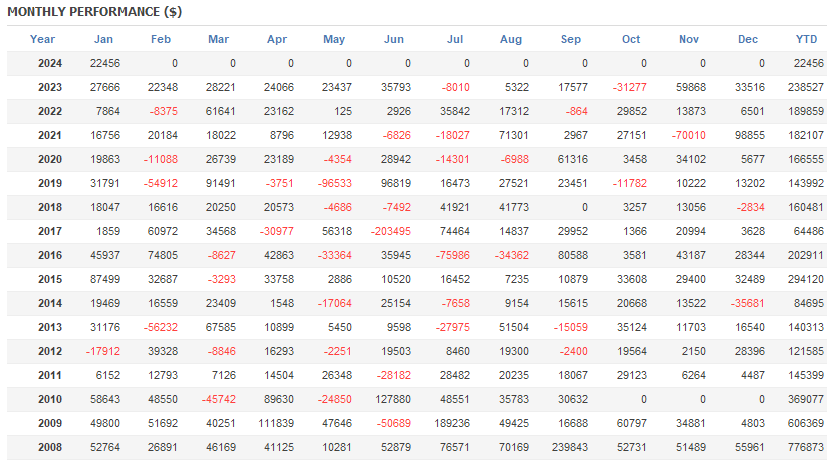Click the 2020 year row label
This screenshot has height=464, width=834.
tap(50, 159)
